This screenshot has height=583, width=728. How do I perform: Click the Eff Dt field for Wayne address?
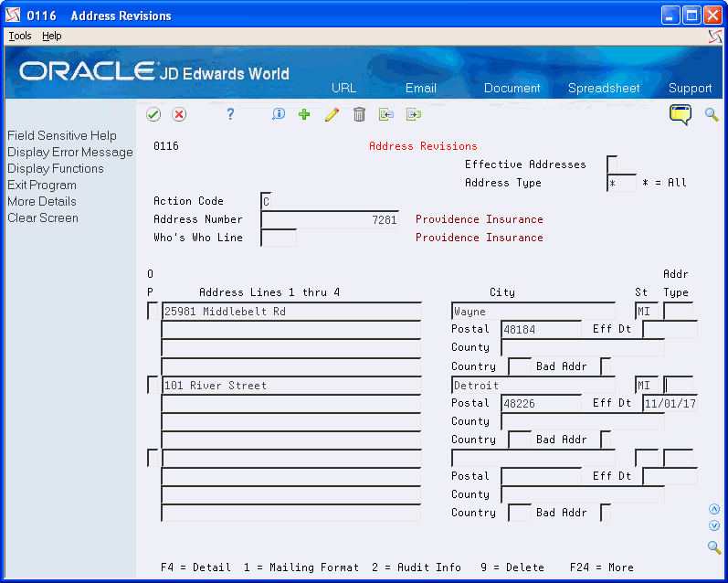point(670,329)
